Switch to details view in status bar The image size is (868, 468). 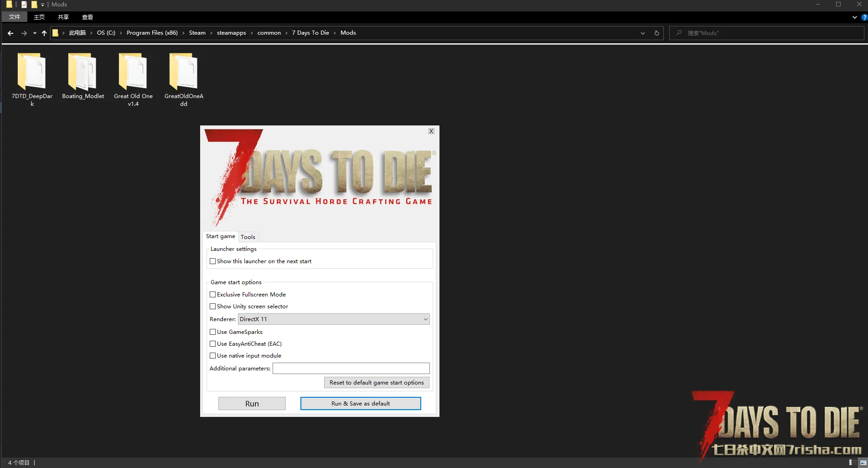[853, 463]
